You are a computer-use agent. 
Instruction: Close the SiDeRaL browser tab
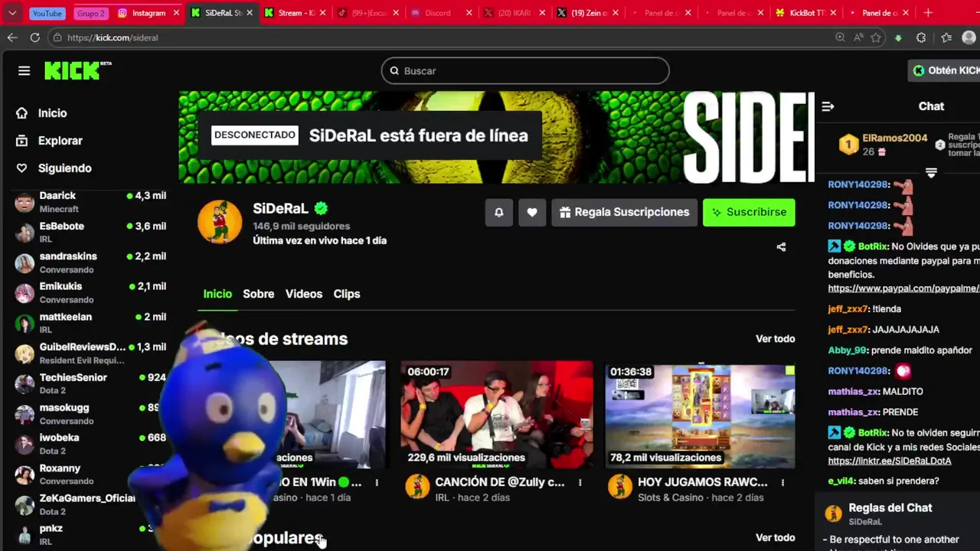pos(250,13)
